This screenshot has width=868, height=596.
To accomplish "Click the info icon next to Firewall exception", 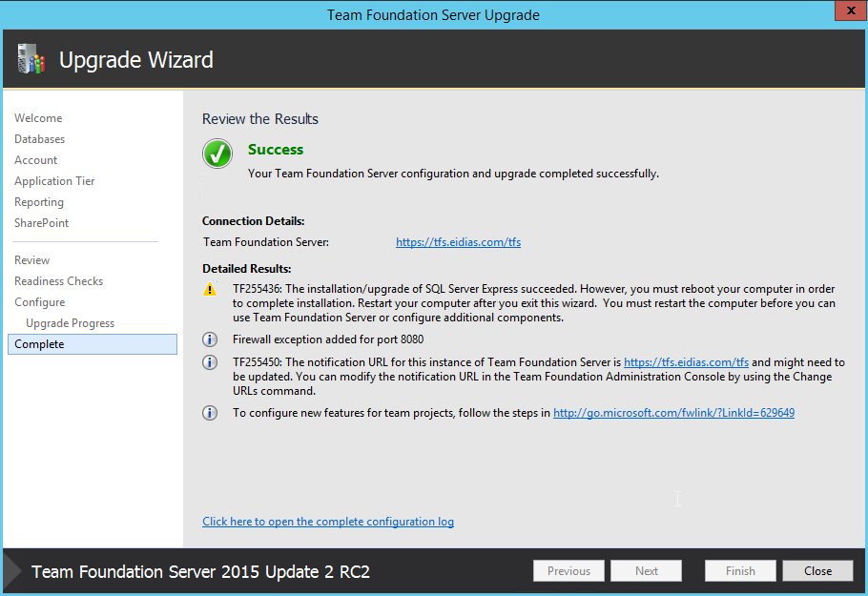I will tap(210, 339).
